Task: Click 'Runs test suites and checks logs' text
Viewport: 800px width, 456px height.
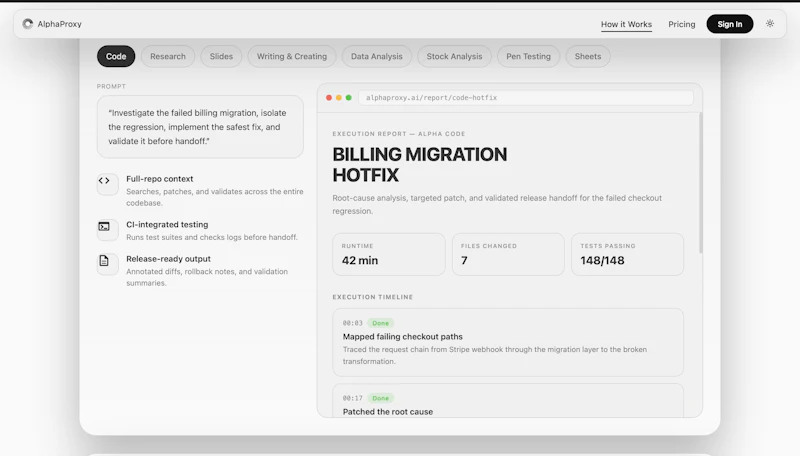Action: 212,237
